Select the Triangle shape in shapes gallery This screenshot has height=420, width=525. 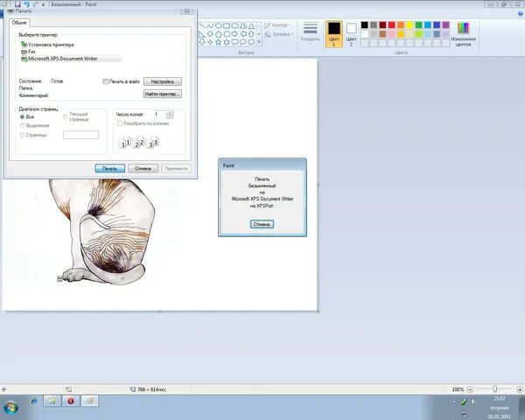251,25
